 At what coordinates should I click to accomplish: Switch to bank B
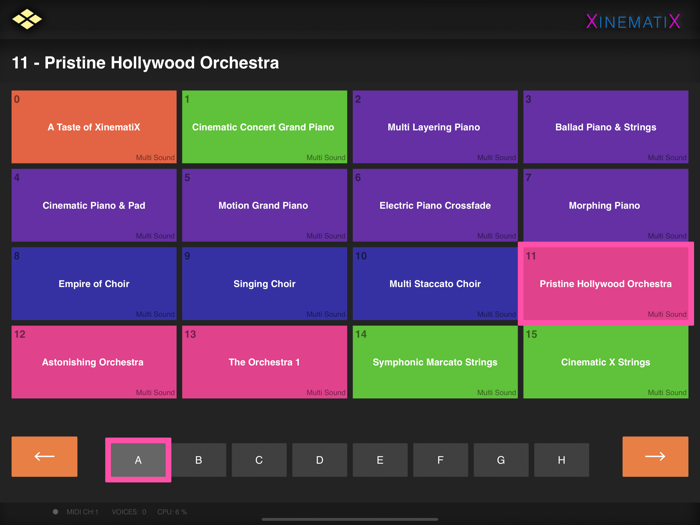point(199,460)
